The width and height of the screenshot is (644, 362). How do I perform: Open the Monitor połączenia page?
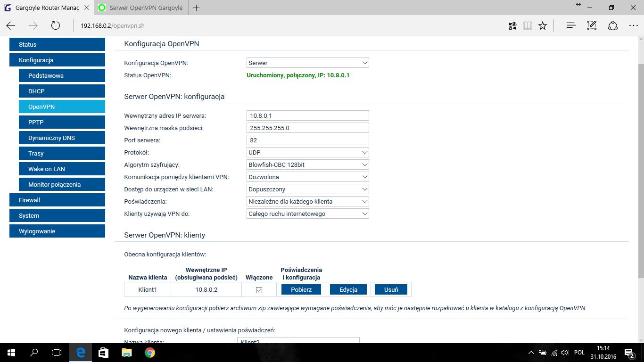click(62, 184)
